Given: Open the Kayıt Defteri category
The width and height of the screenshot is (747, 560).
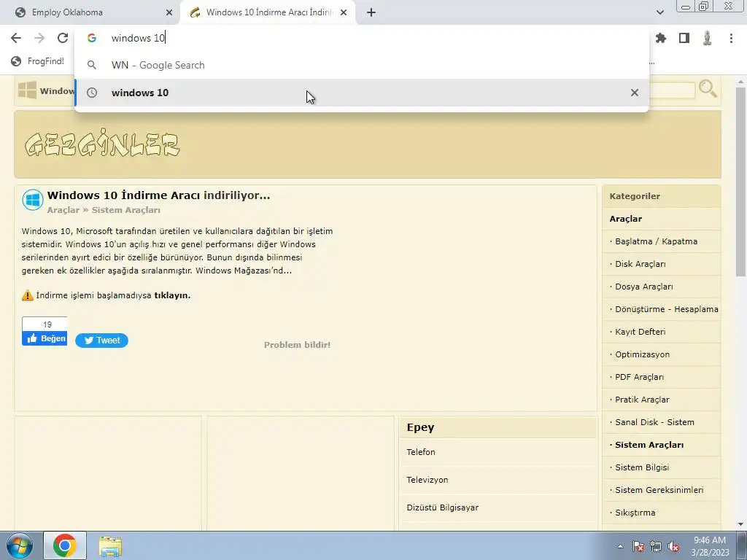Looking at the screenshot, I should tap(640, 332).
